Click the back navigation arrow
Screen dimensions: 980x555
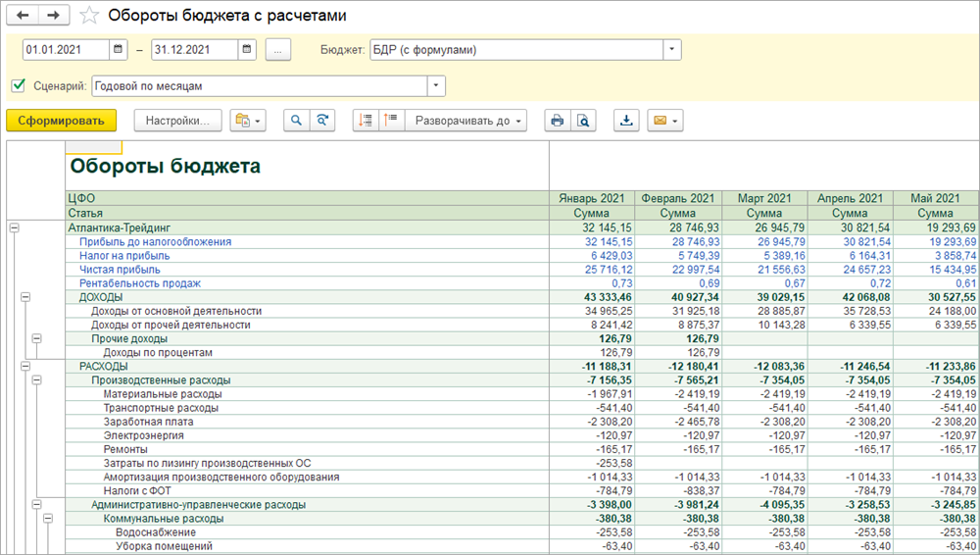[24, 16]
